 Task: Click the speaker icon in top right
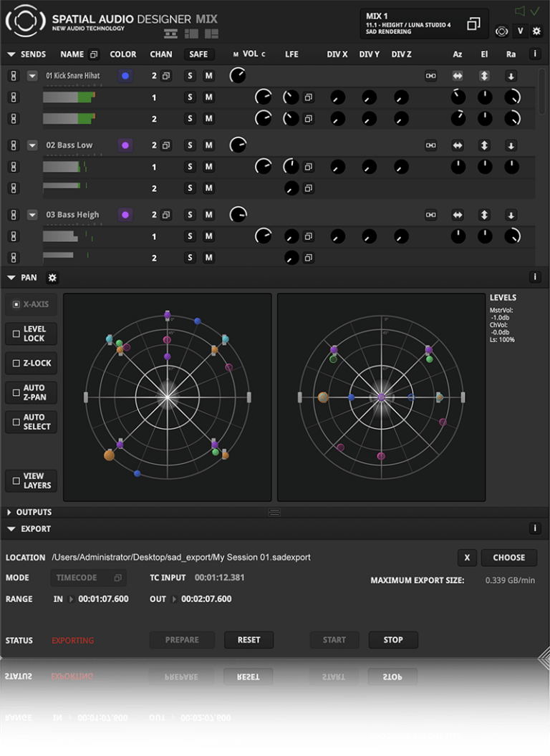coord(520,11)
